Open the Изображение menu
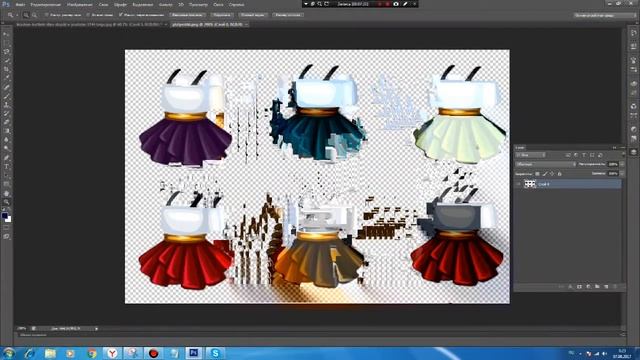 80,4
